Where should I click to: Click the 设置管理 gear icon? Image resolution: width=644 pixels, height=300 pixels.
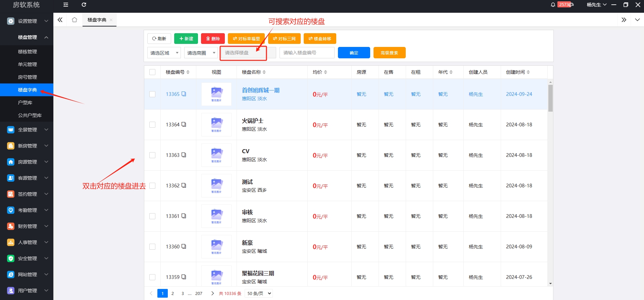11,21
